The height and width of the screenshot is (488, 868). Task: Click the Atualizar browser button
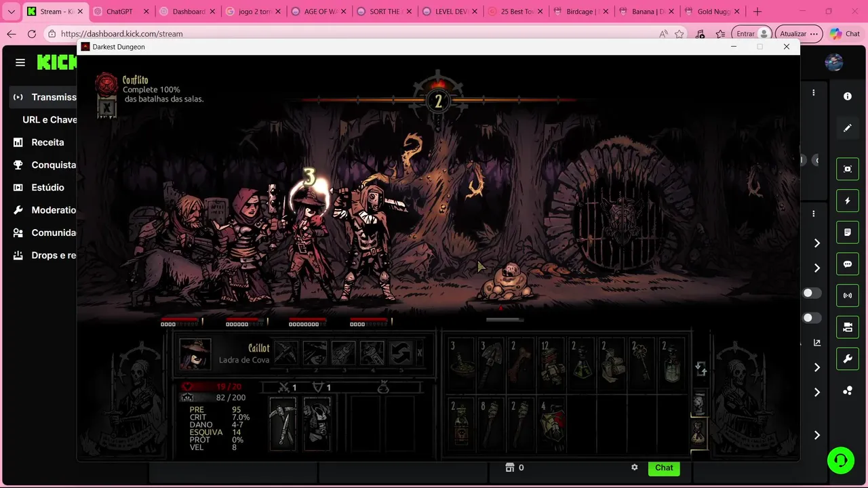point(799,34)
